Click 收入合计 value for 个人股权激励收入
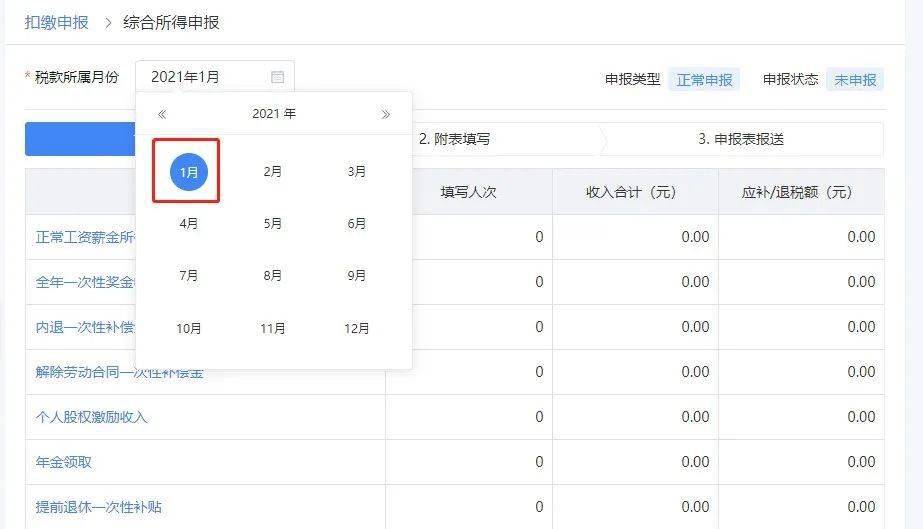 [x=695, y=417]
